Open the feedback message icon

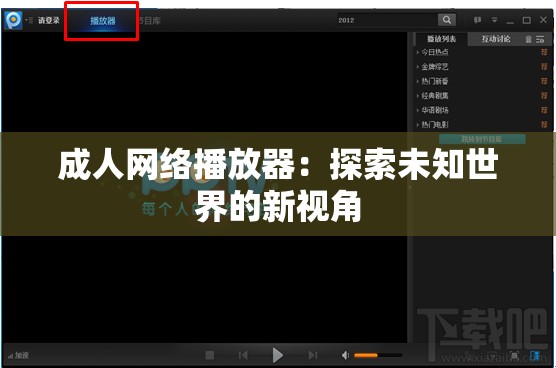pyautogui.click(x=477, y=20)
